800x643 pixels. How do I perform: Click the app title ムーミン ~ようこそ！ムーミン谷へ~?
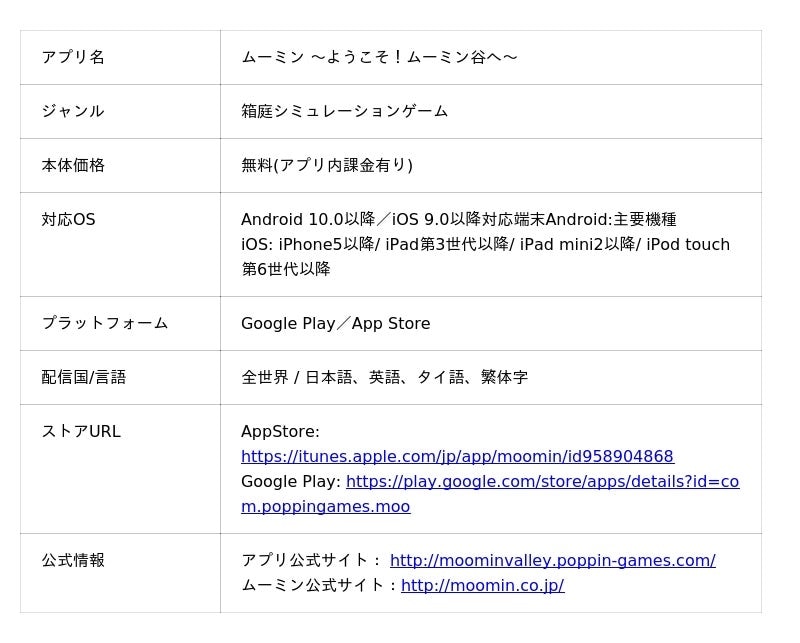[x=379, y=57]
